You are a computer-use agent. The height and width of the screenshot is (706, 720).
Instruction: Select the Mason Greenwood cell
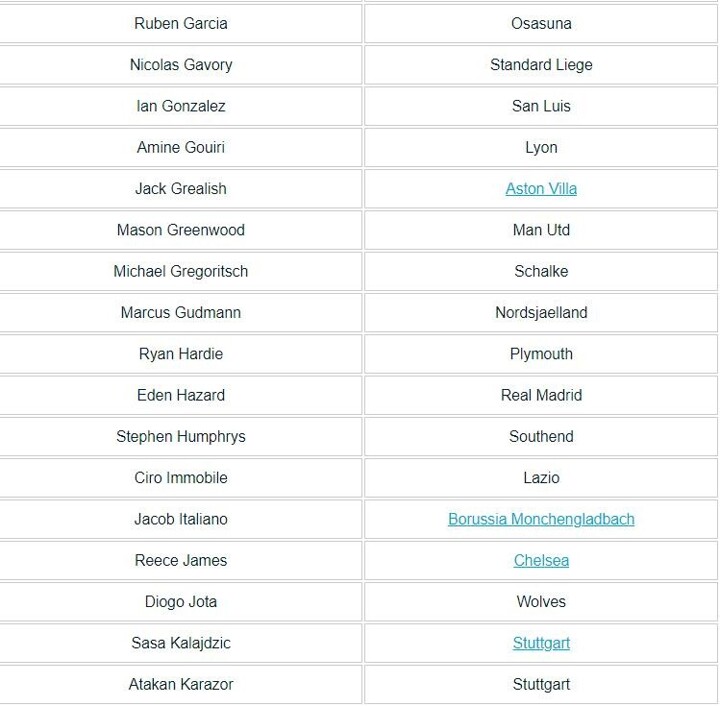(181, 230)
